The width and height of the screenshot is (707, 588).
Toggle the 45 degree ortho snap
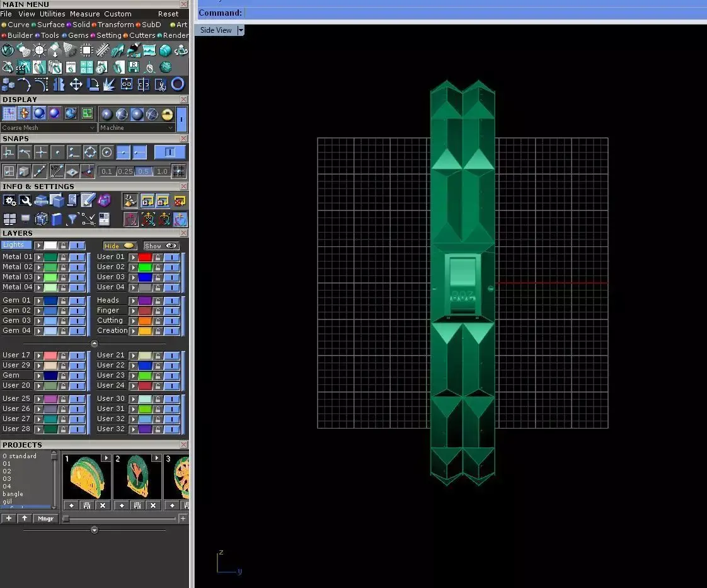[x=56, y=171]
